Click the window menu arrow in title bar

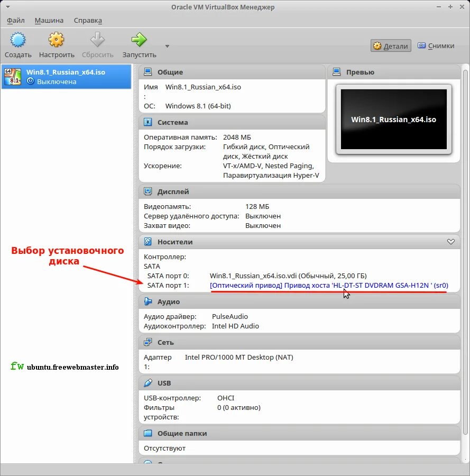[x=8, y=7]
